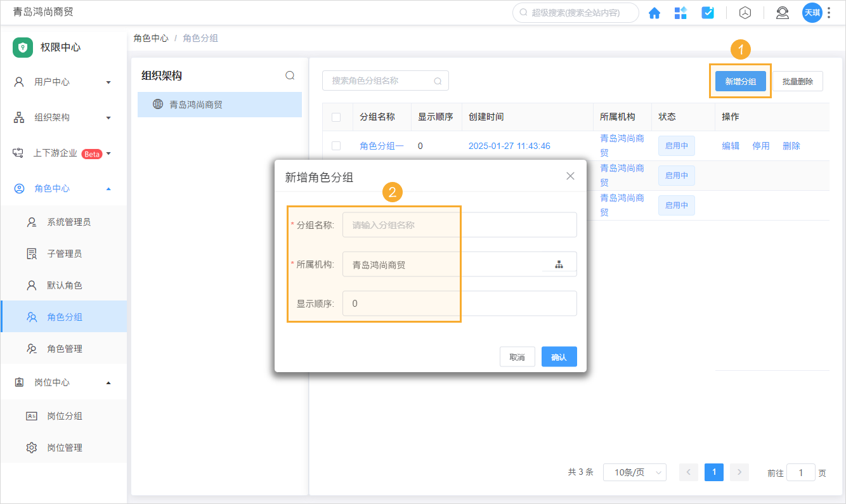Click the home icon in the top bar
The height and width of the screenshot is (504, 846).
(x=654, y=12)
